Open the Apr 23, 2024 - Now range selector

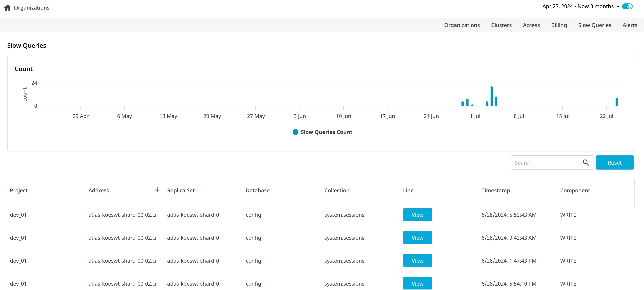point(578,7)
